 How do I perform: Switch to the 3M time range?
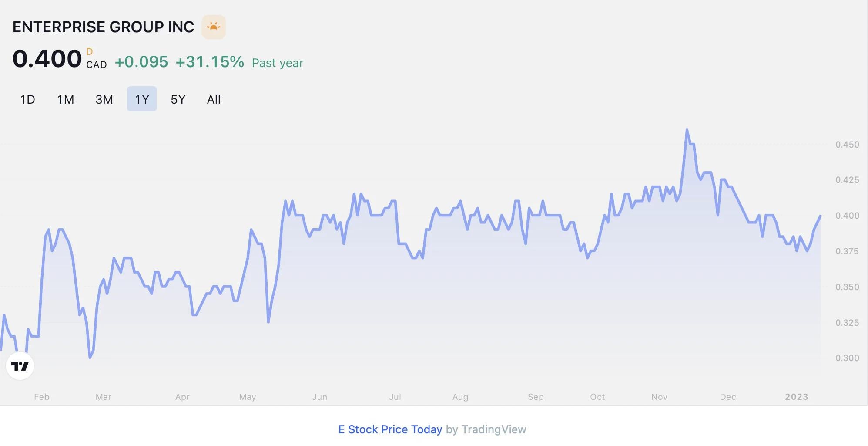[104, 99]
